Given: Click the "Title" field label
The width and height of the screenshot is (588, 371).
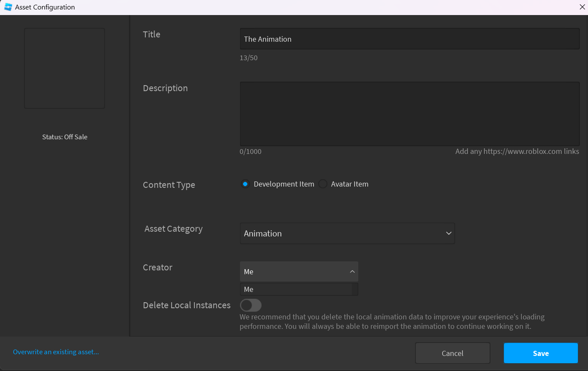Looking at the screenshot, I should [151, 34].
